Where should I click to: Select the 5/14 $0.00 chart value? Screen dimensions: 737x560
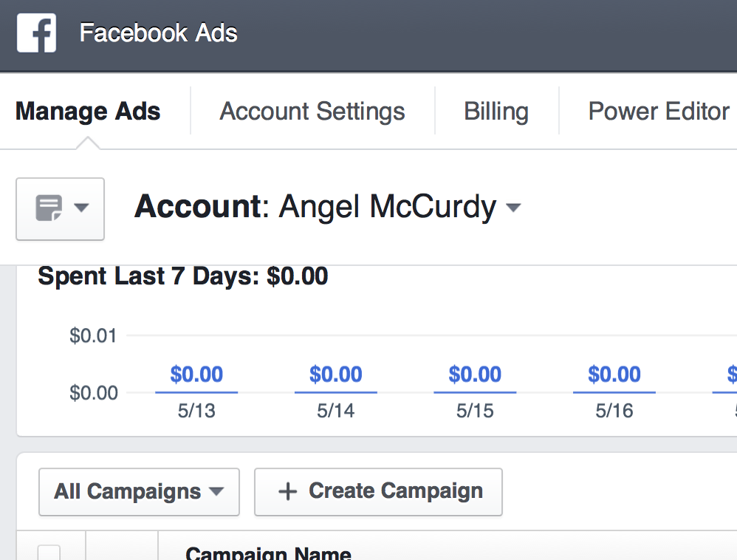[x=335, y=375]
